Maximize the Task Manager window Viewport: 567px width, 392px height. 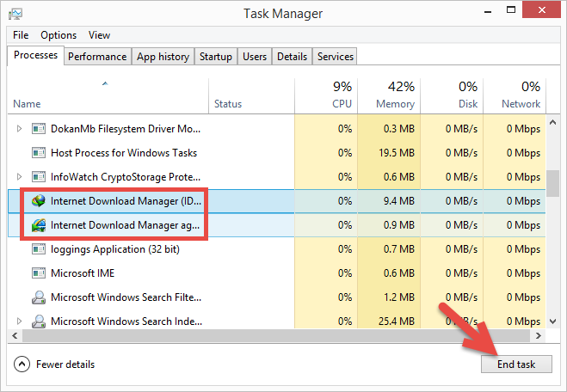[511, 10]
